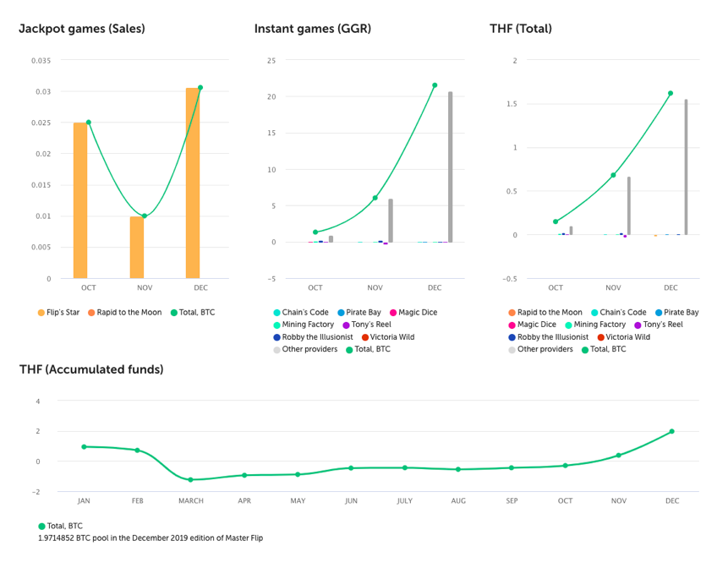Click the NOV point on Accumulated funds line

[618, 456]
